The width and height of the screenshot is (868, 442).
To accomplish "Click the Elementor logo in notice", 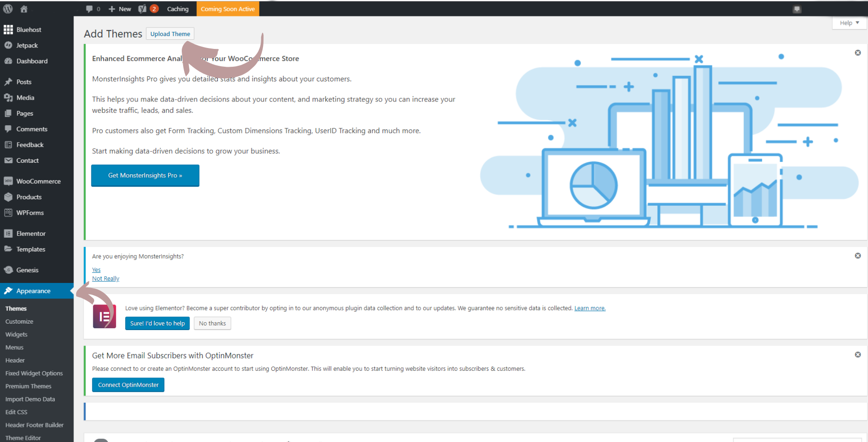I will 104,316.
